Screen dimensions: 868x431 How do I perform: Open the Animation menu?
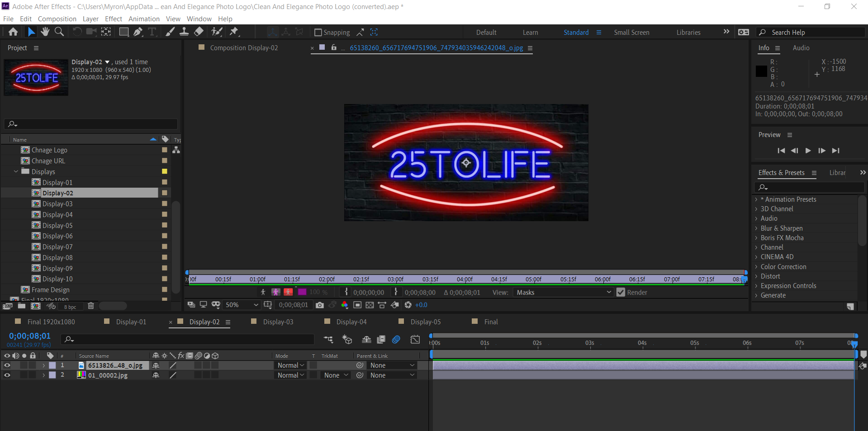(144, 19)
